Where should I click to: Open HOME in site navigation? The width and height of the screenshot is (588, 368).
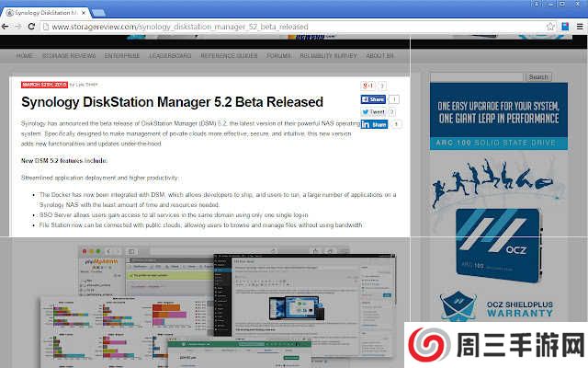(25, 55)
